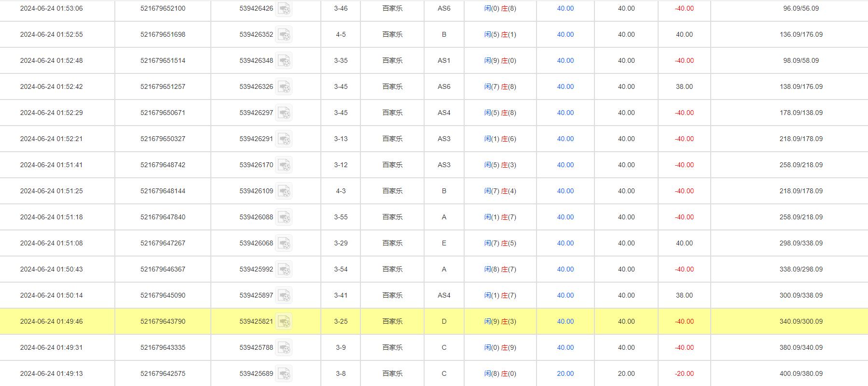
Task: Click result cell 闲(9) 庄(0) in AS1 row
Action: pyautogui.click(x=500, y=60)
